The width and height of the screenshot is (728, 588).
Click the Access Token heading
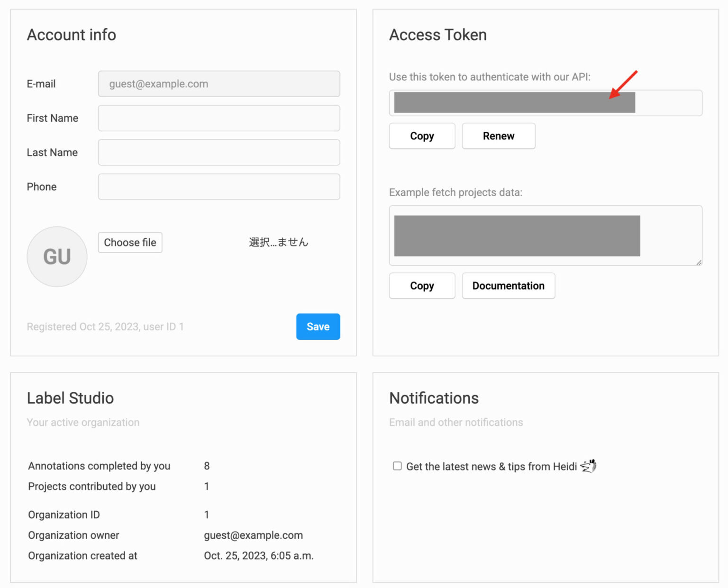437,35
